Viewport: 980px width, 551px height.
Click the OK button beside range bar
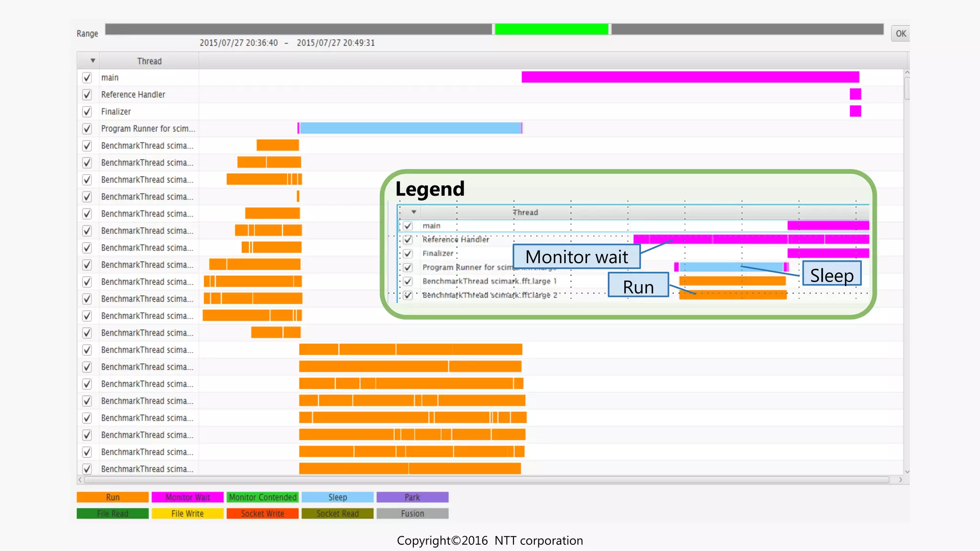pyautogui.click(x=901, y=33)
